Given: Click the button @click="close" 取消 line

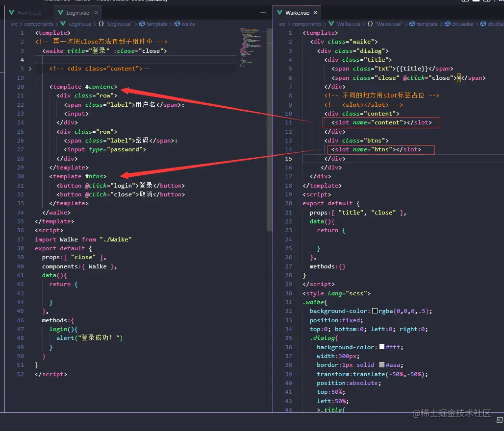Looking at the screenshot, I should click(x=121, y=194).
